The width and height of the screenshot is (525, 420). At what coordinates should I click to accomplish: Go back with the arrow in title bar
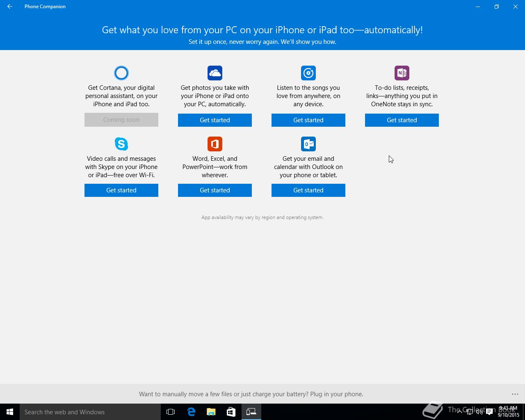(x=10, y=7)
